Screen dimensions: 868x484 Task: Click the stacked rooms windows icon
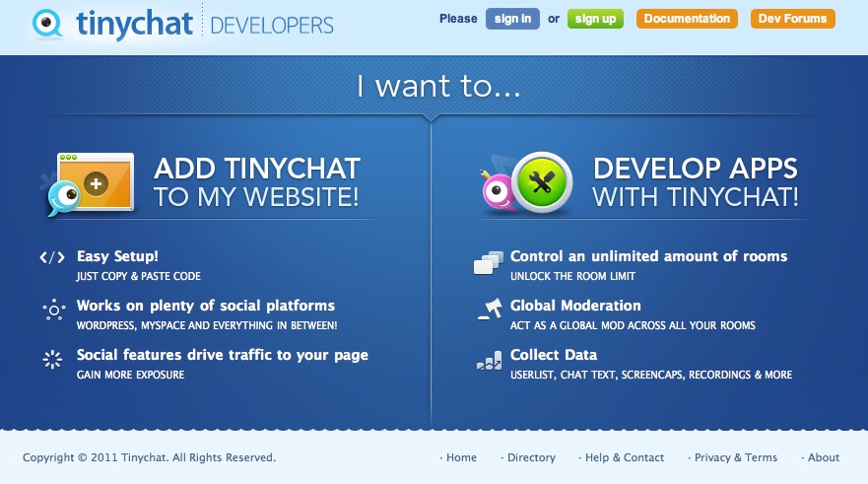[x=489, y=263]
